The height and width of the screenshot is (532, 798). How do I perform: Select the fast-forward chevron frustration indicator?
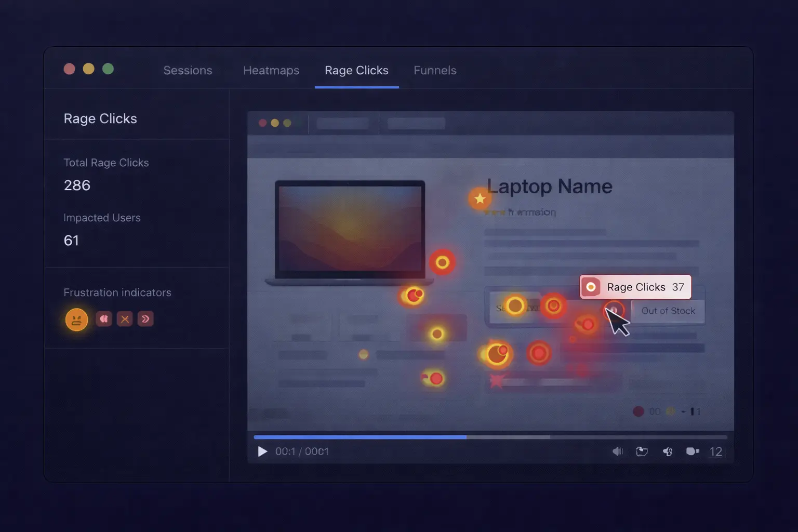tap(145, 319)
